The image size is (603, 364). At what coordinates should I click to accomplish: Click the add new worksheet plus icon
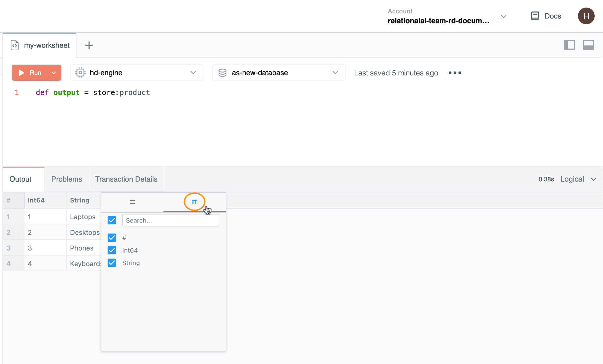tap(89, 45)
